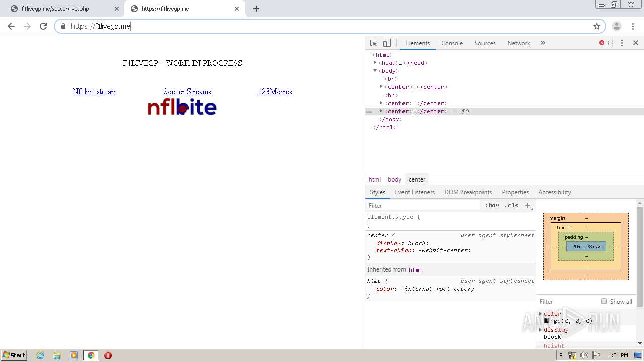Expand the first center element
Screen dimensions: 644x362
pos(381,87)
